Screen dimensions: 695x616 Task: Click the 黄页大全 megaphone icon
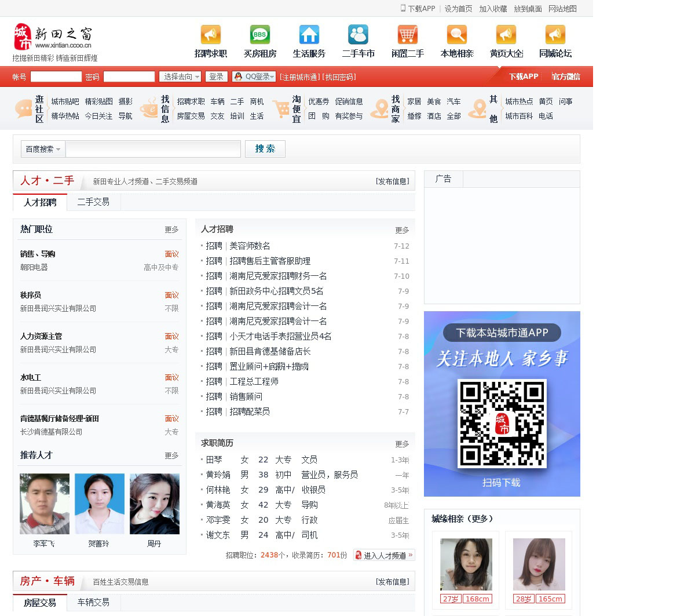(x=506, y=35)
